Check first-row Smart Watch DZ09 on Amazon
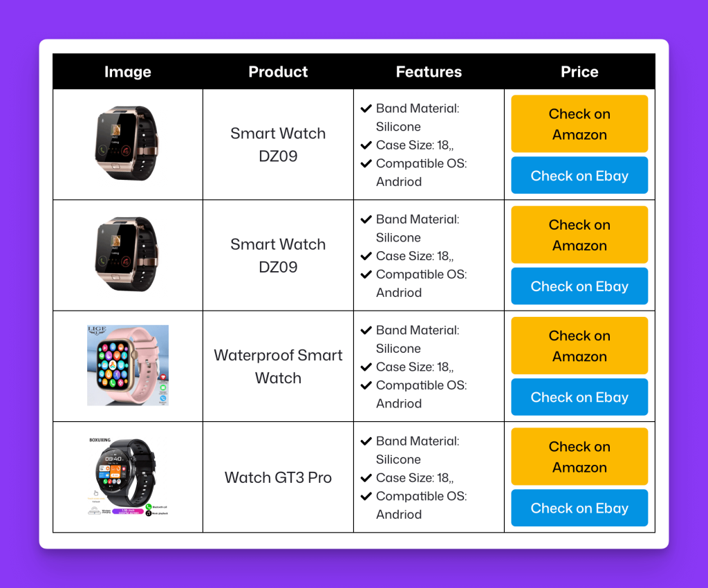Screen dimensions: 708x588 click(x=579, y=124)
